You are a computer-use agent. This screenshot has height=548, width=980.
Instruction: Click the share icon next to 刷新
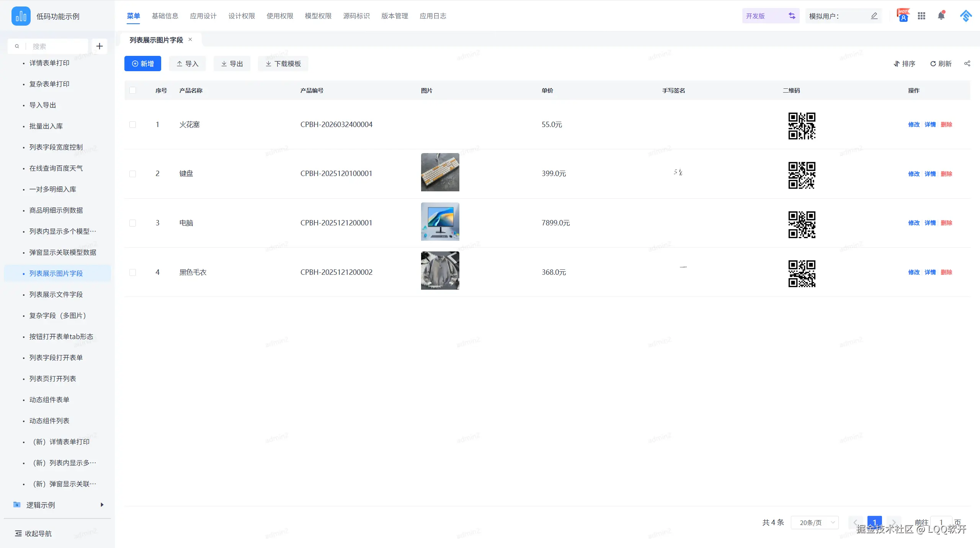pos(967,64)
